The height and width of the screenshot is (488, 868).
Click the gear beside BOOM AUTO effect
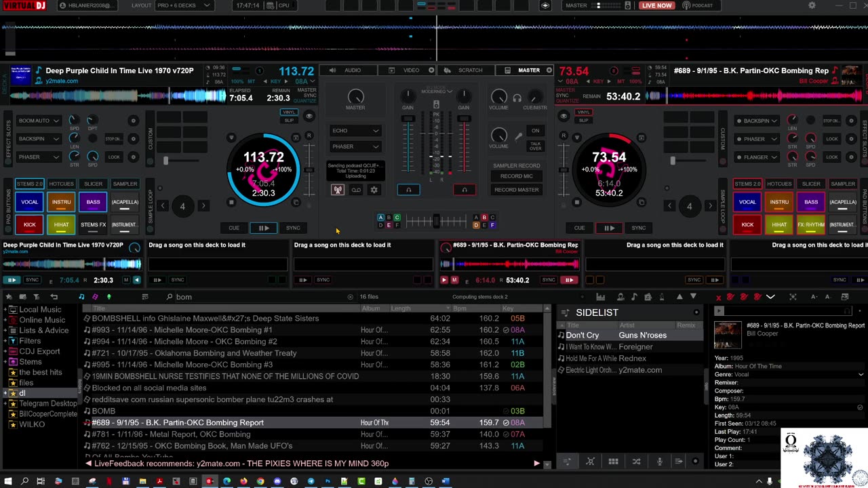tap(133, 121)
